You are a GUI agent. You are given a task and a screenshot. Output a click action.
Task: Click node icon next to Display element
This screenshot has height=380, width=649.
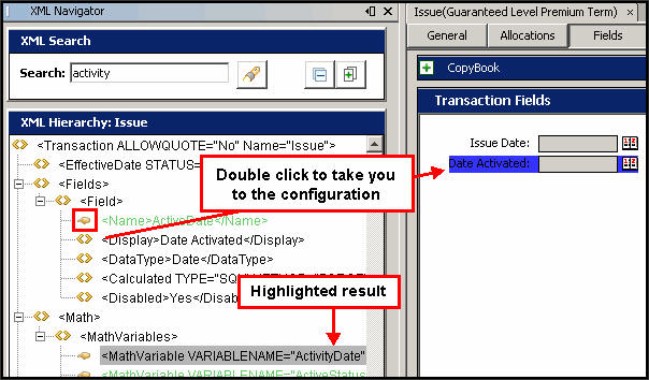[84, 239]
